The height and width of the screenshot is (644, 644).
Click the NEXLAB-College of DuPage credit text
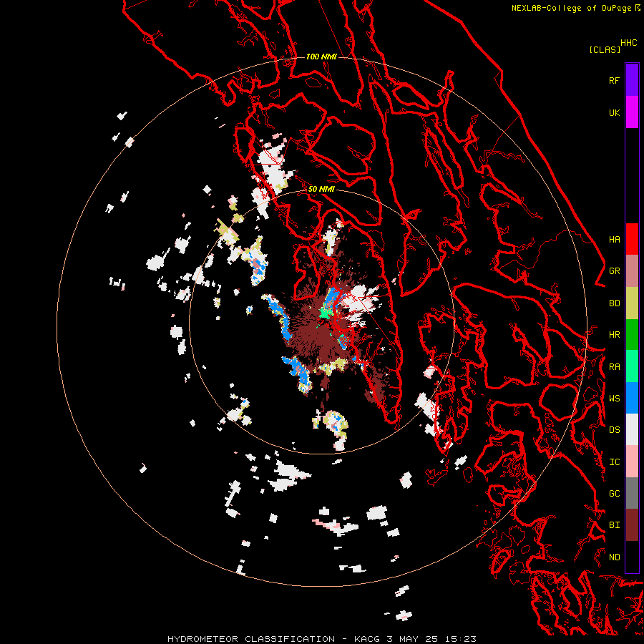[x=571, y=8]
